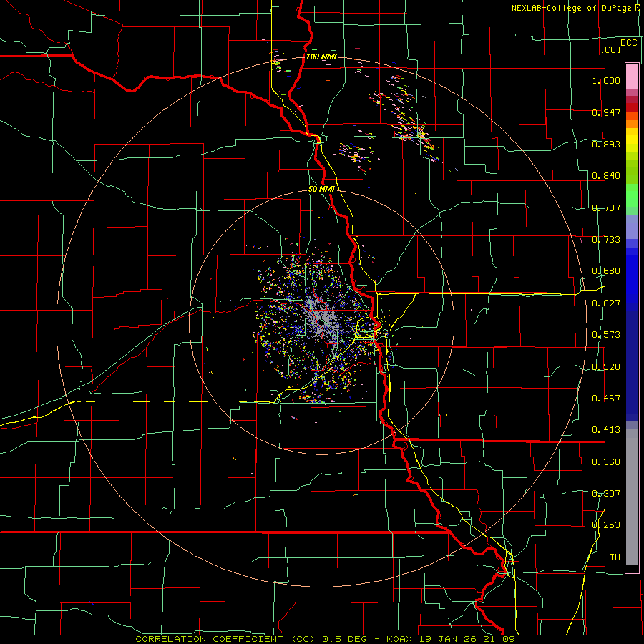Select the 0.360 legend value
This screenshot has width=644, height=644.
(606, 462)
